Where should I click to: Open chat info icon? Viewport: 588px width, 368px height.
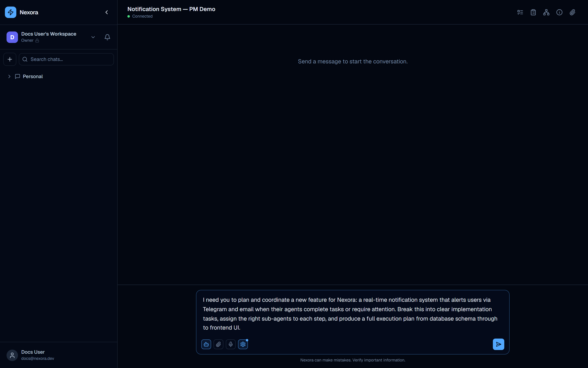(x=559, y=12)
